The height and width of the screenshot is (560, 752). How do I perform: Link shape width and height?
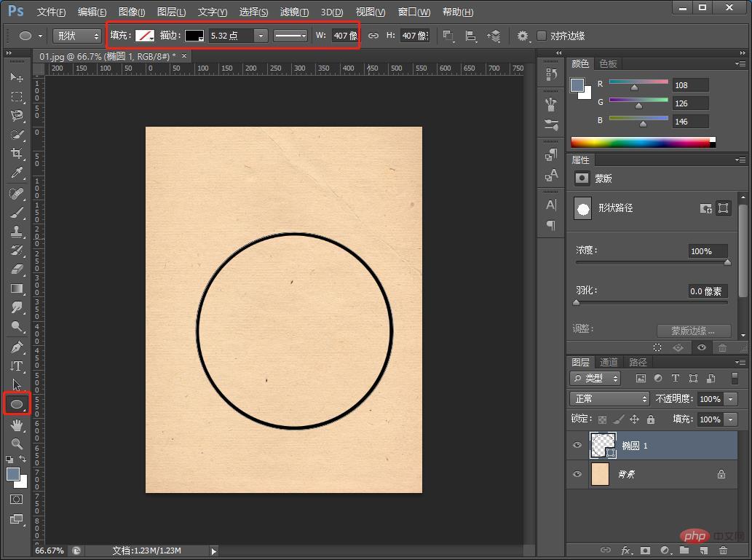pos(373,36)
